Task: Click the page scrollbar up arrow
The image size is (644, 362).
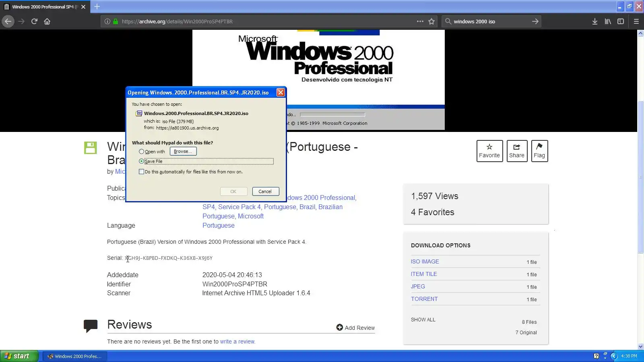Action: point(640,33)
